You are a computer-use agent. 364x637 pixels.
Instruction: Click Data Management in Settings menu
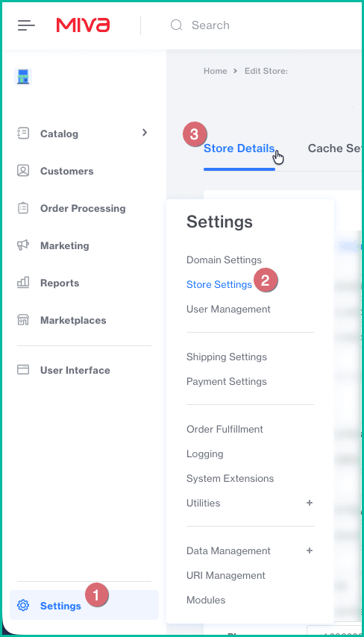tap(228, 551)
